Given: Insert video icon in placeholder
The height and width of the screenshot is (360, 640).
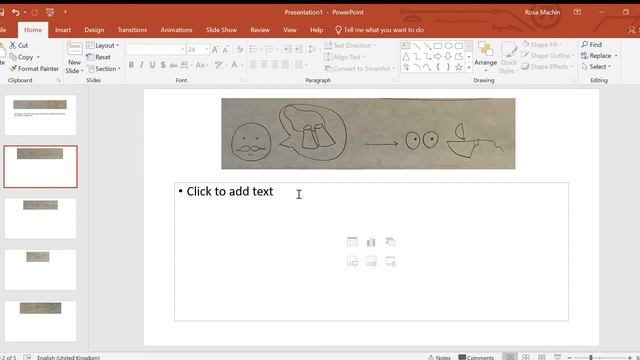Looking at the screenshot, I should coord(390,261).
